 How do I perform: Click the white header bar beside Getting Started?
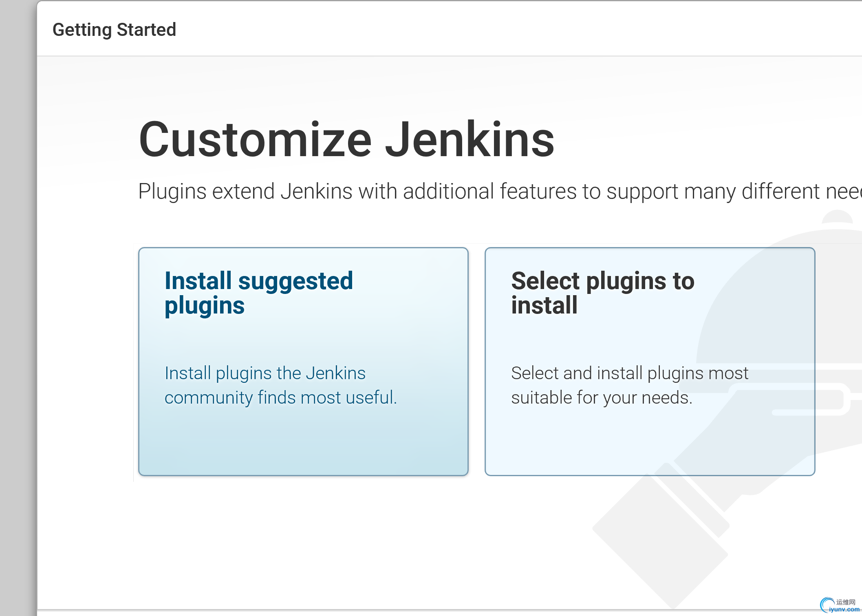coord(489,29)
